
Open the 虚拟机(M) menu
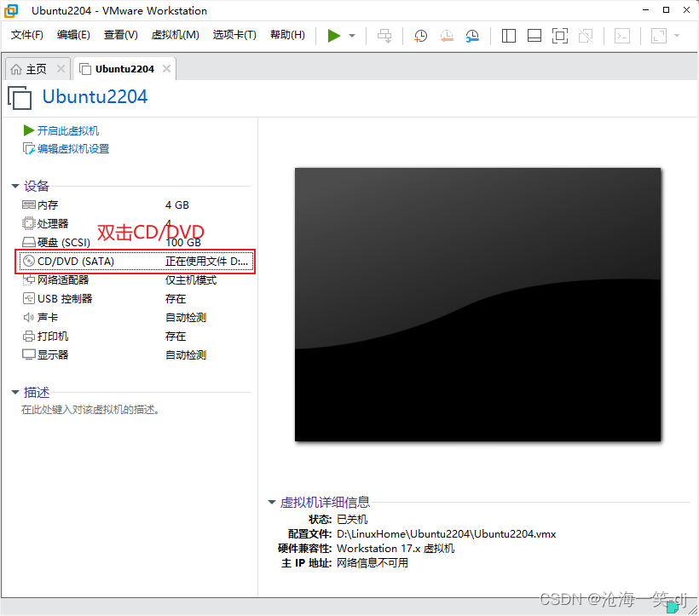(176, 35)
